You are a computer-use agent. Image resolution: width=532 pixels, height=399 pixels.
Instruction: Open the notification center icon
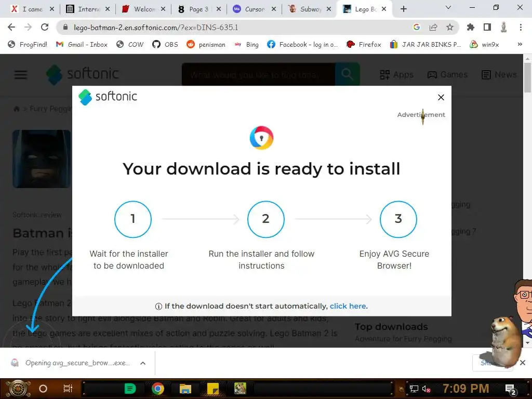[x=511, y=389]
